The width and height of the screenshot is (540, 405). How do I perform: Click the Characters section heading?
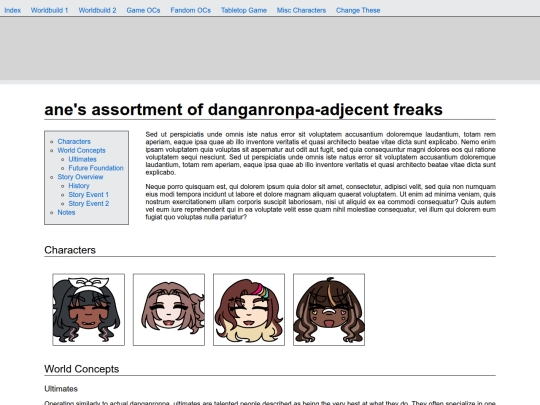point(70,250)
